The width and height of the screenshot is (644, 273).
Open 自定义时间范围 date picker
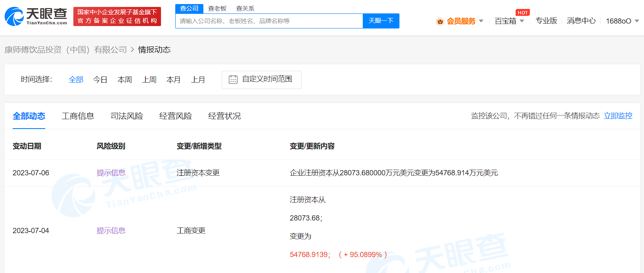tap(262, 80)
